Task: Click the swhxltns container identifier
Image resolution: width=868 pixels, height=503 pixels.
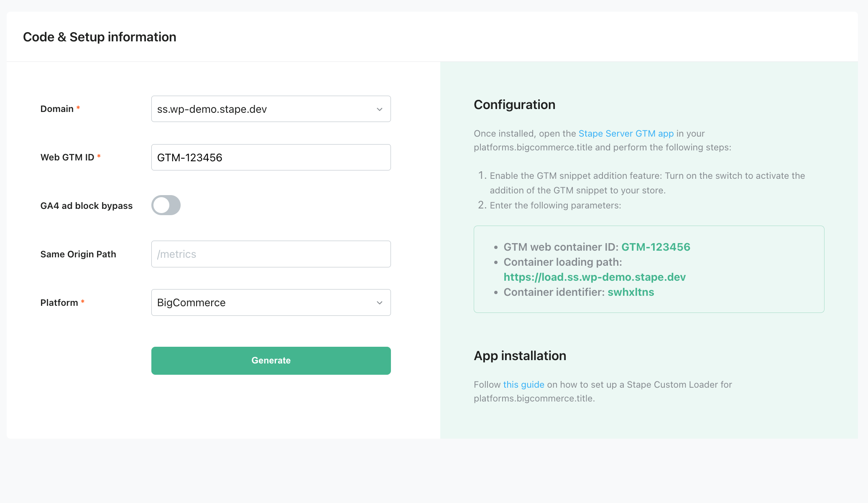Action: pyautogui.click(x=631, y=292)
